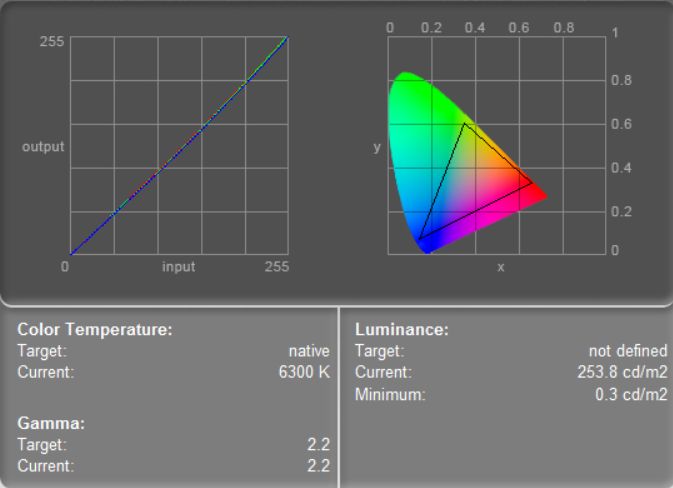The height and width of the screenshot is (488, 673).
Task: Click the y axis label of chromaticity chart
Action: coord(377,147)
